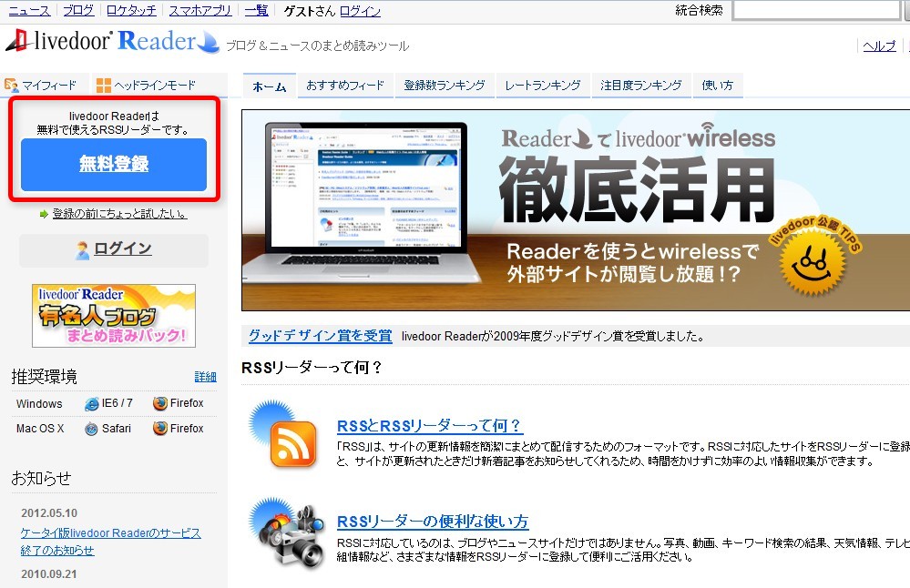910x588 pixels.
Task: Click the orange Headline Mode grid icon
Action: [104, 86]
